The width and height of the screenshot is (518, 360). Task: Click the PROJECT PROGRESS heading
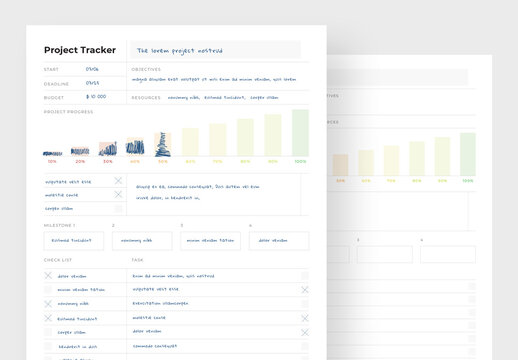68,112
